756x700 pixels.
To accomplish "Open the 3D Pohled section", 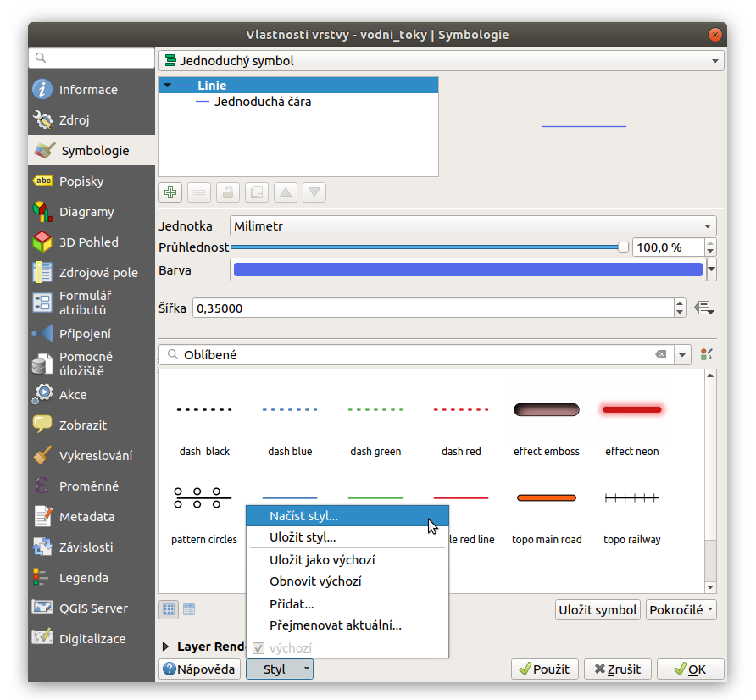I will tap(92, 242).
